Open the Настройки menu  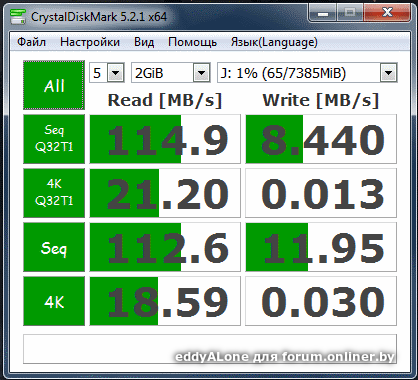tap(90, 42)
